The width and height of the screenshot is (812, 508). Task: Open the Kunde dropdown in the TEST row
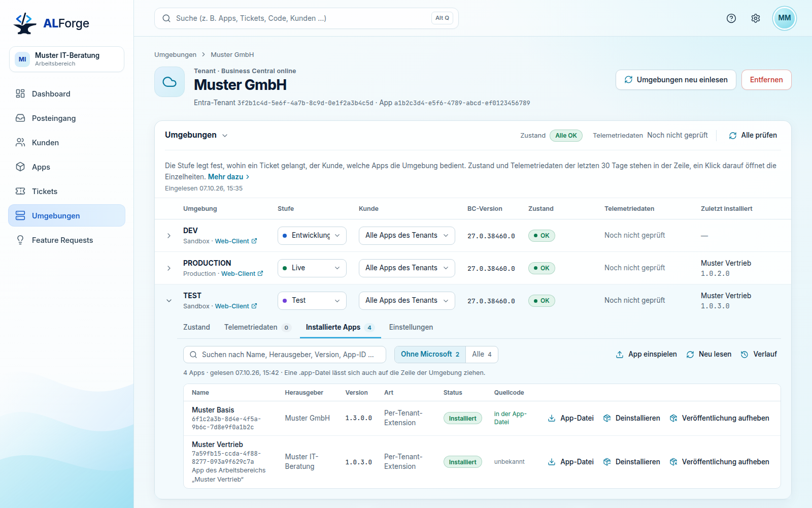[407, 301]
